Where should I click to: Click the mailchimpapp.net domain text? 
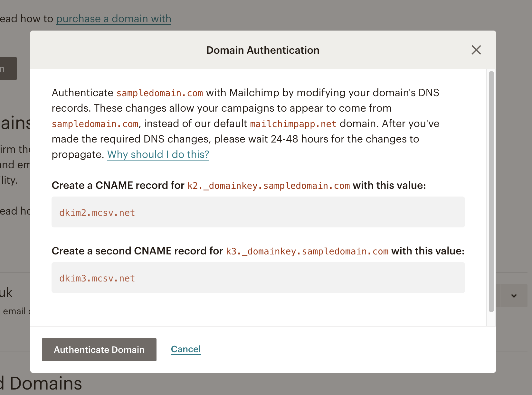click(x=293, y=124)
